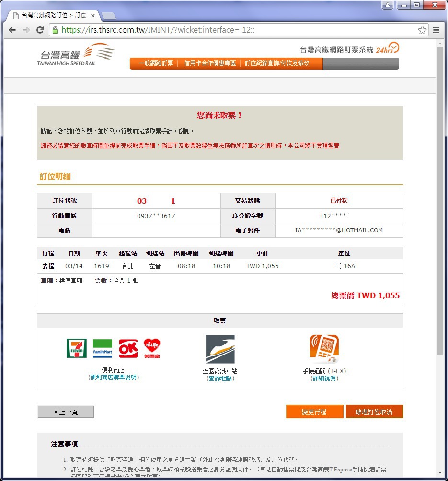Minimize the browser window
The height and width of the screenshot is (481, 448).
point(404,5)
